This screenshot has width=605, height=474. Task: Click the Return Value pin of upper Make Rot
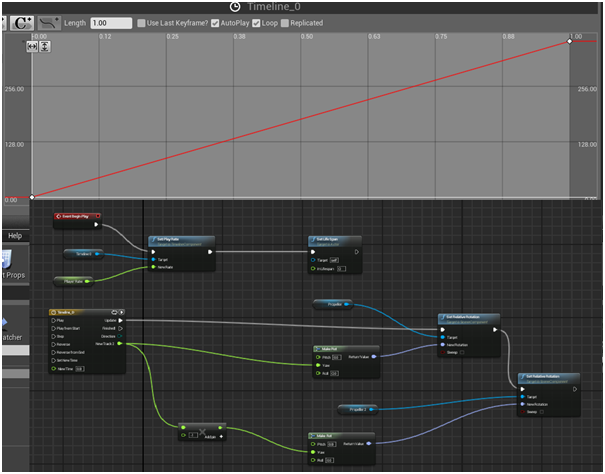pos(374,357)
